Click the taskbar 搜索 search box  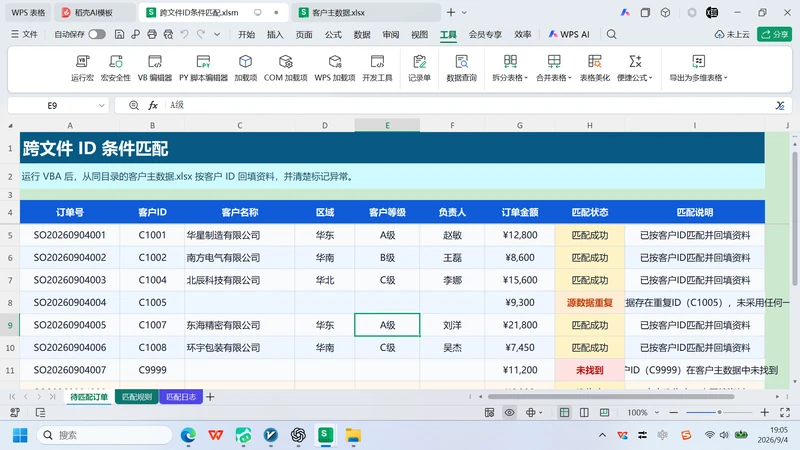[x=105, y=435]
